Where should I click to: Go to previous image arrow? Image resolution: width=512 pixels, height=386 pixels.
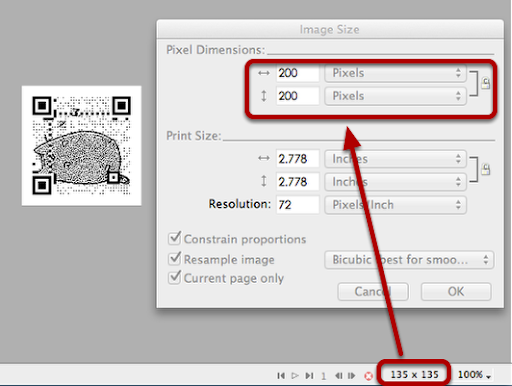click(x=339, y=376)
